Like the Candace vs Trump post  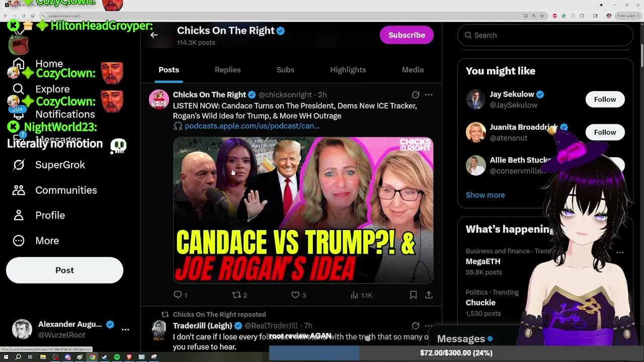click(x=298, y=295)
